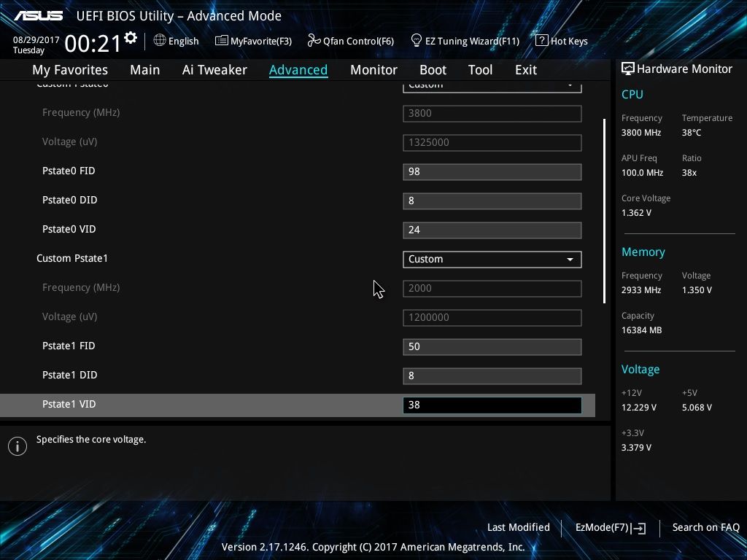
Task: Click the Voltage heading in Hardware Monitor
Action: tap(640, 370)
